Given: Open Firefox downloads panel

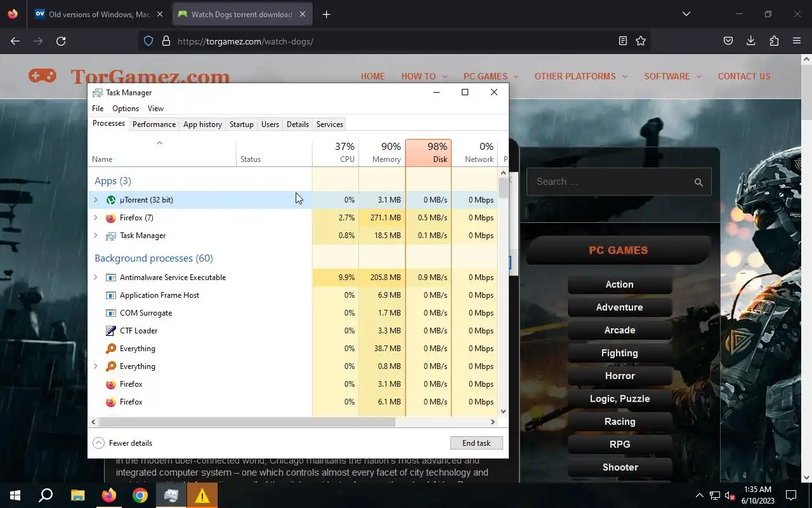Looking at the screenshot, I should [x=750, y=41].
